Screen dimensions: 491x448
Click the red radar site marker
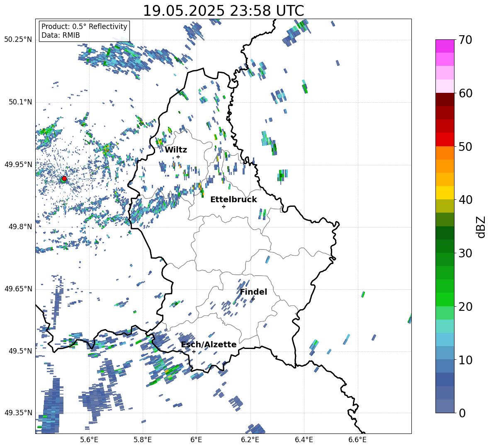pos(64,178)
